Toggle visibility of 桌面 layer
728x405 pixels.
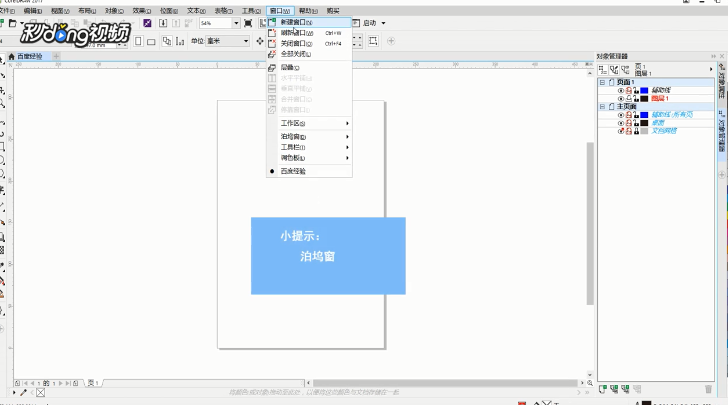(621, 123)
